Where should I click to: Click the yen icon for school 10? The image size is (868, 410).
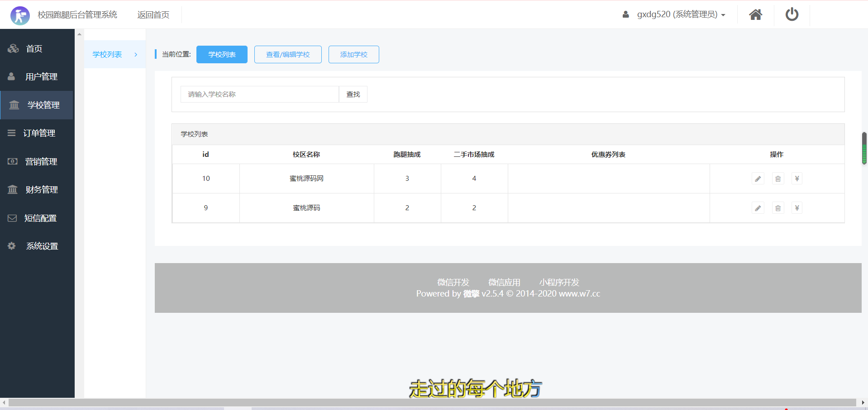coord(796,179)
